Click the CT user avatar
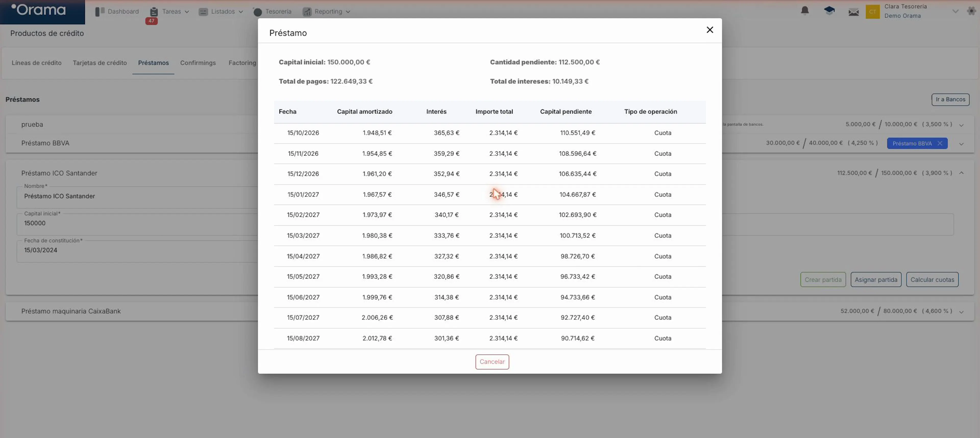 point(872,11)
